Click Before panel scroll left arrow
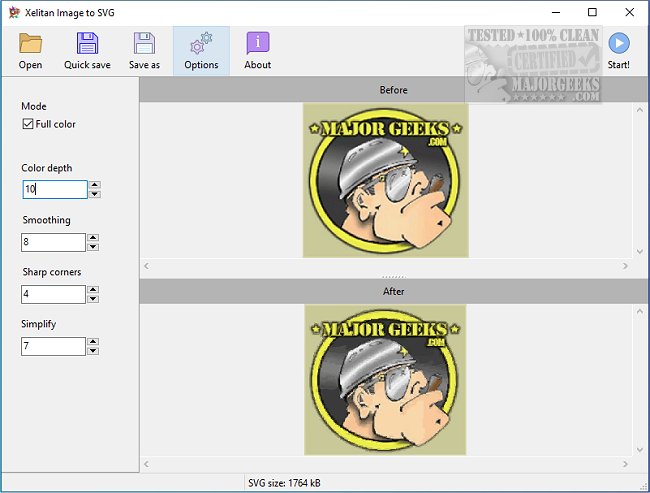Viewport: 650px width, 493px height. point(147,266)
